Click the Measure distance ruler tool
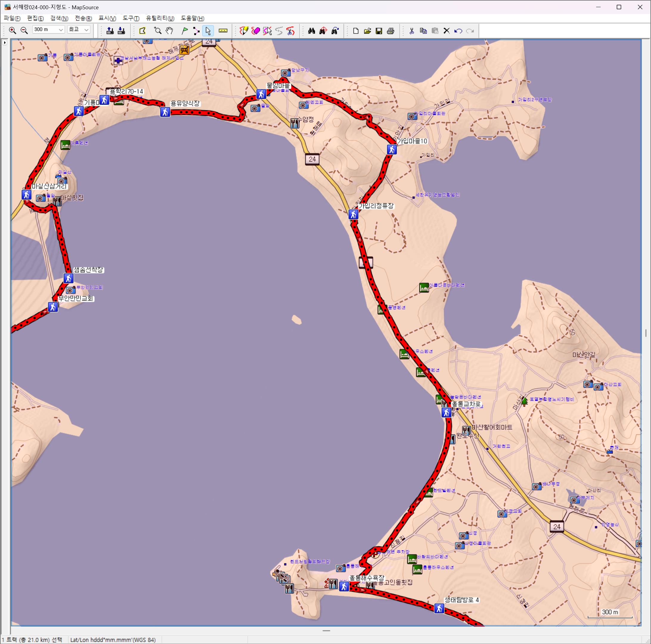The height and width of the screenshot is (644, 651). [x=223, y=31]
